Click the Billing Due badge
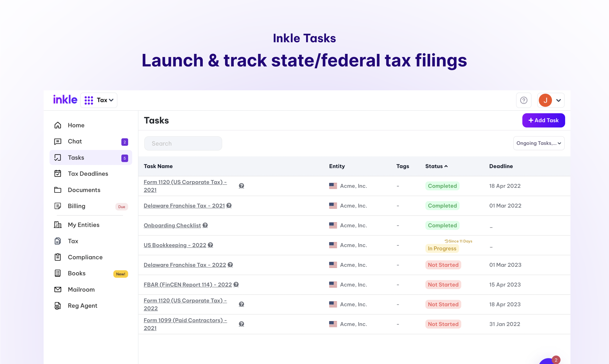The image size is (609, 364). pyautogui.click(x=122, y=207)
